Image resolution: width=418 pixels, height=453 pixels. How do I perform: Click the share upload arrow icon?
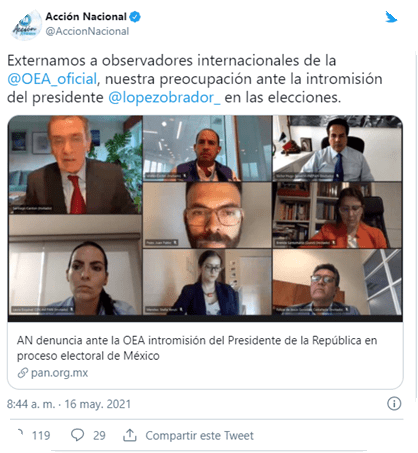[130, 435]
